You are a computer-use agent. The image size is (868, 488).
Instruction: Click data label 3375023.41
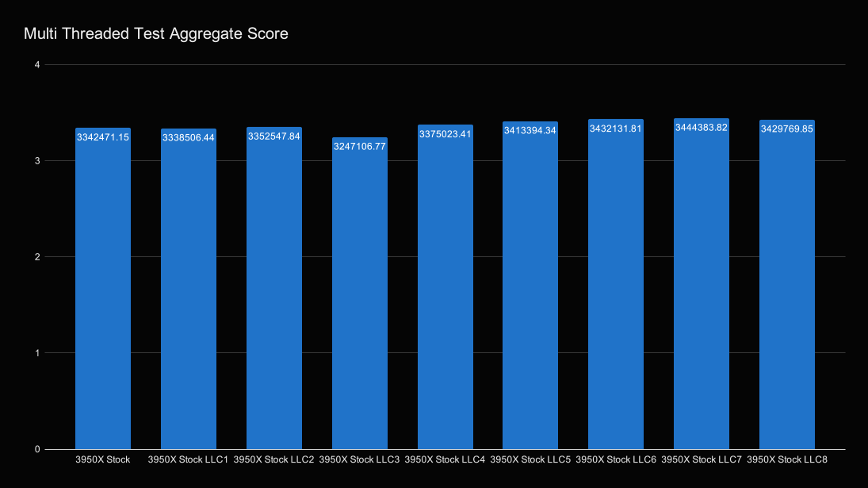pyautogui.click(x=445, y=134)
